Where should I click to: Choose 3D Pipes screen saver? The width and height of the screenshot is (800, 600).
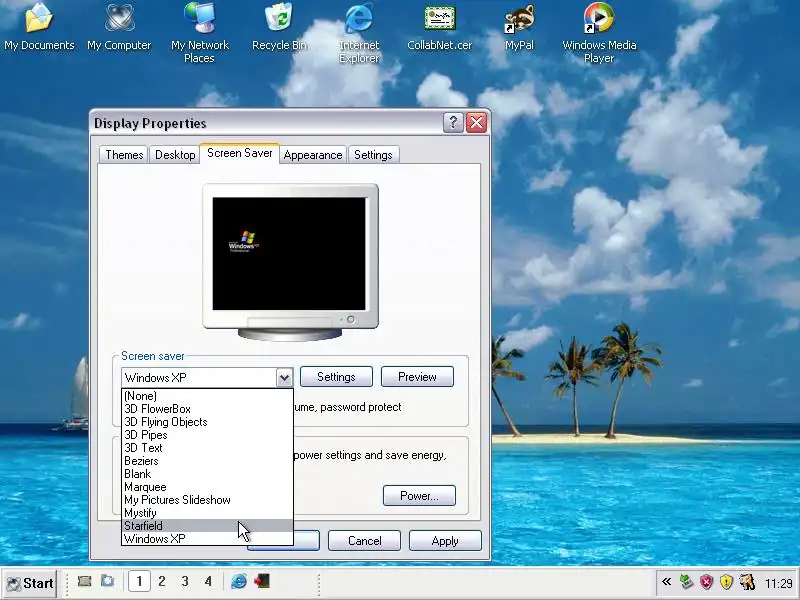tap(207, 435)
